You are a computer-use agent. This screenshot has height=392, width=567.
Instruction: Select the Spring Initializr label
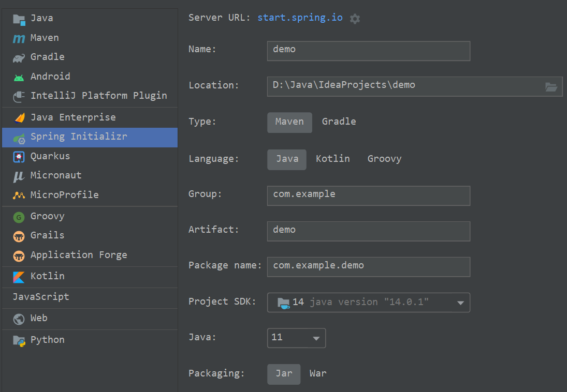[x=79, y=137]
